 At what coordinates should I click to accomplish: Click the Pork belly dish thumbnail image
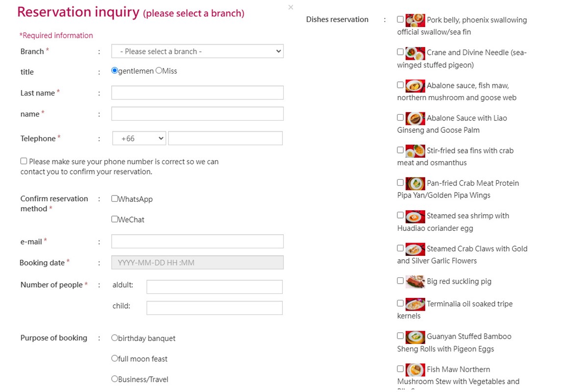pyautogui.click(x=415, y=20)
